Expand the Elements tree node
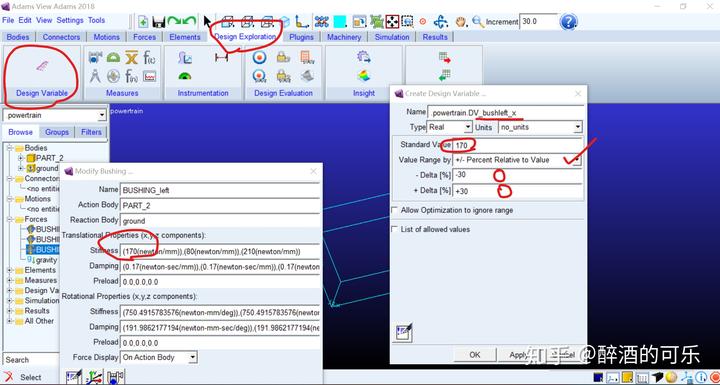The image size is (720, 385). tap(10, 270)
